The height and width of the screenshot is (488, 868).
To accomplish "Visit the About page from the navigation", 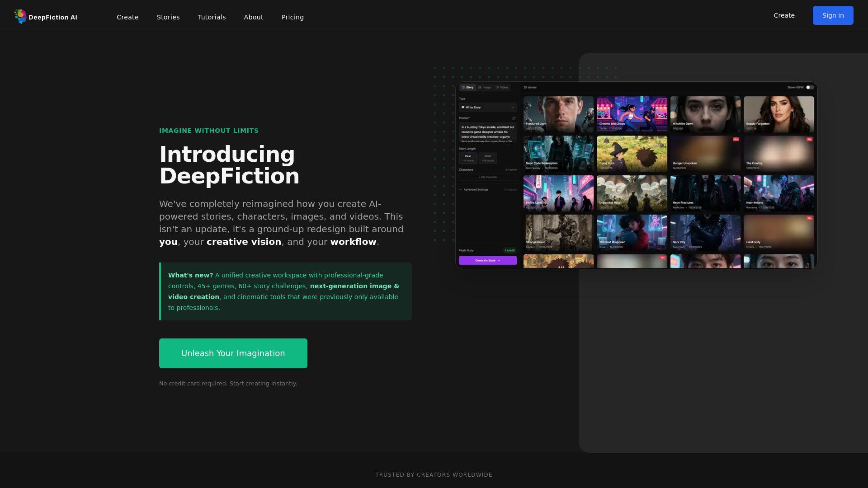I will point(254,17).
